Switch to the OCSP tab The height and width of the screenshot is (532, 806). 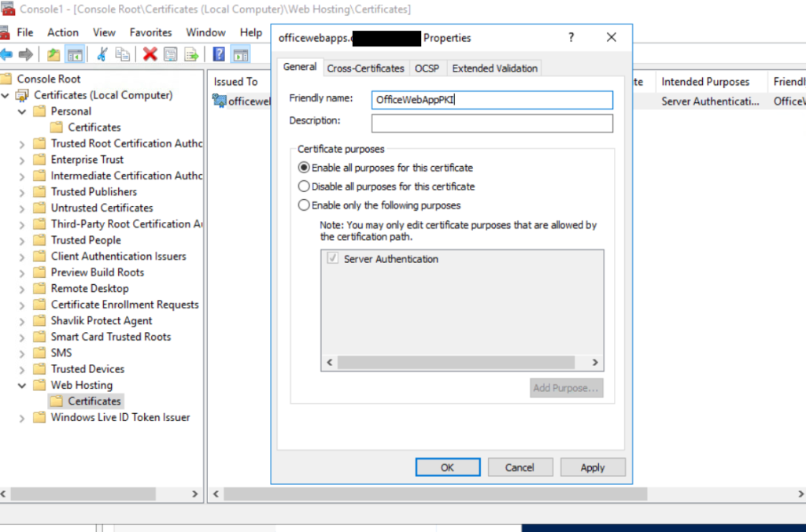pyautogui.click(x=427, y=68)
